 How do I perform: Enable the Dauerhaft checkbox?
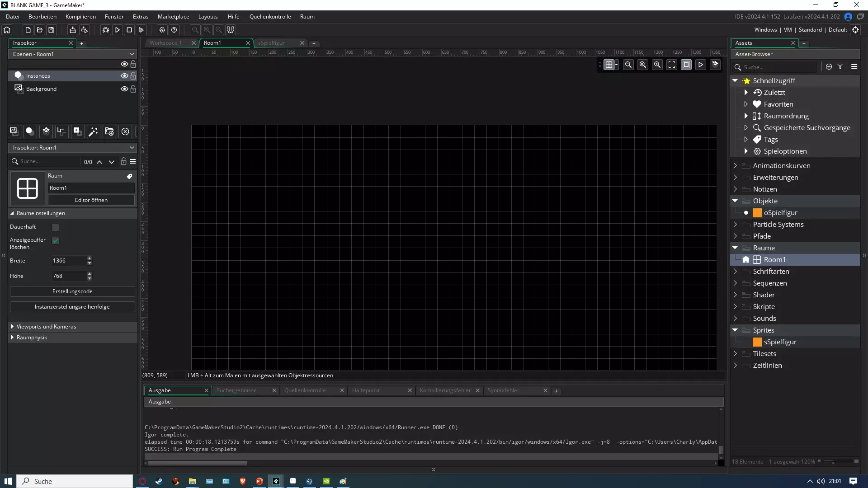pos(55,227)
